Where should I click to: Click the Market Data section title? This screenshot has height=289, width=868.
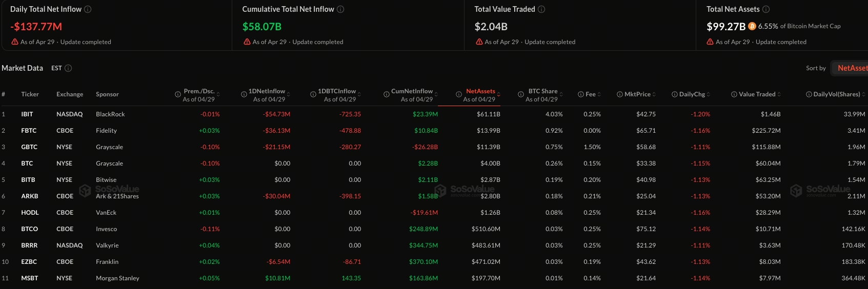[x=22, y=68]
